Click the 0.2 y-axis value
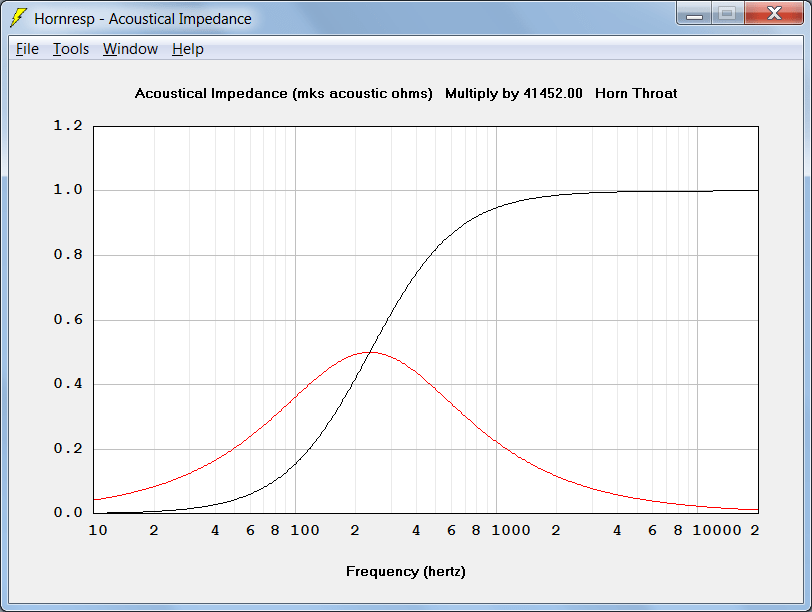812x612 pixels. pos(68,448)
